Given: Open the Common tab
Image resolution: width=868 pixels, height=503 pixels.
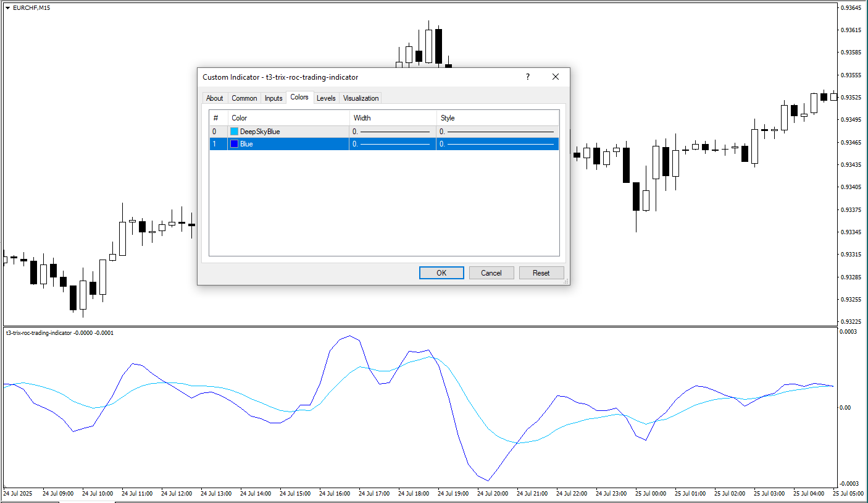Looking at the screenshot, I should 244,98.
